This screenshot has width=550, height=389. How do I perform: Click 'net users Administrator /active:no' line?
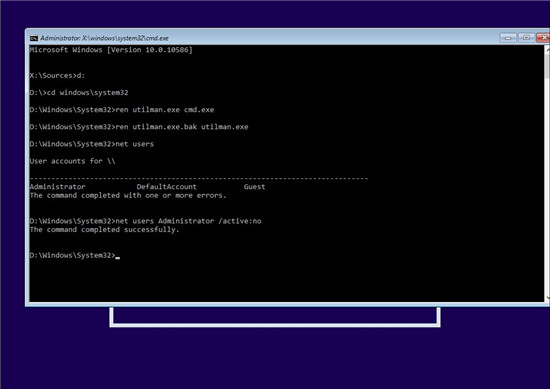click(x=145, y=221)
